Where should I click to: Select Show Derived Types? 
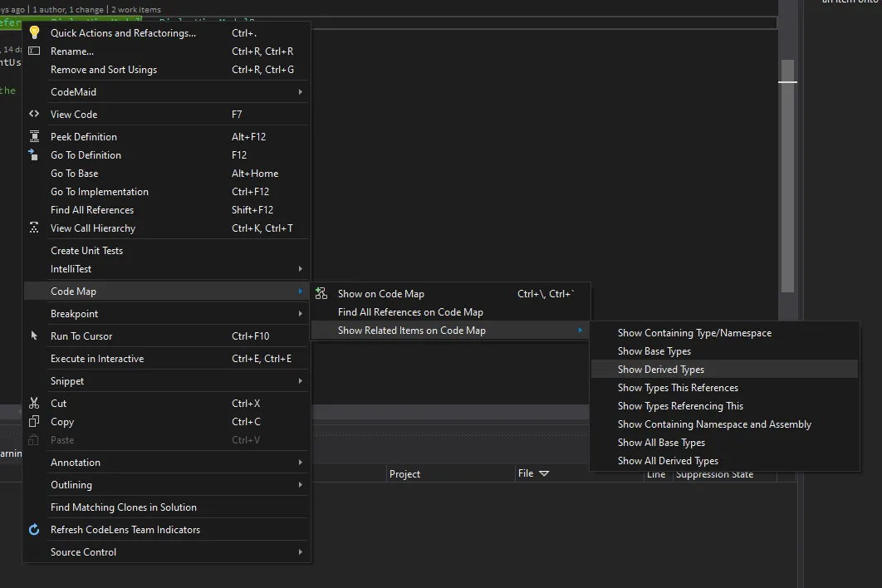point(661,370)
